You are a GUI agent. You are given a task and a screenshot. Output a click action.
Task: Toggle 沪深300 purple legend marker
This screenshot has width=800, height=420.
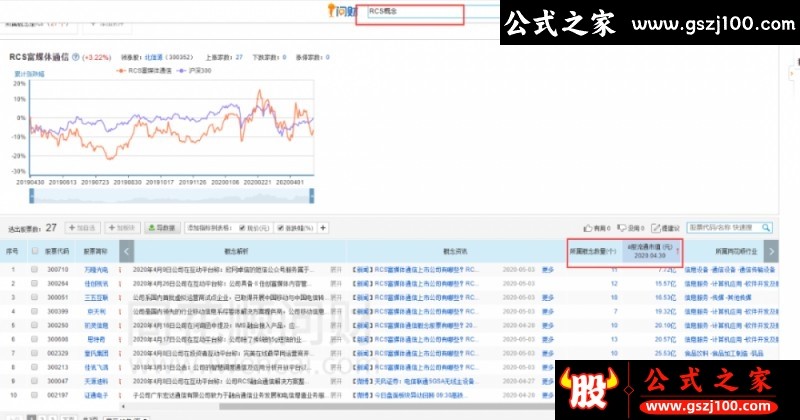[181, 70]
